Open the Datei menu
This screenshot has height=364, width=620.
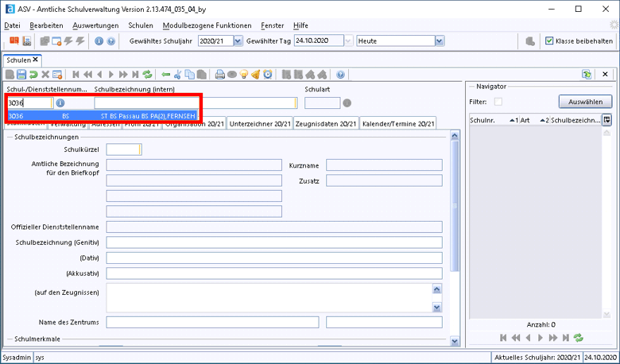click(x=12, y=25)
